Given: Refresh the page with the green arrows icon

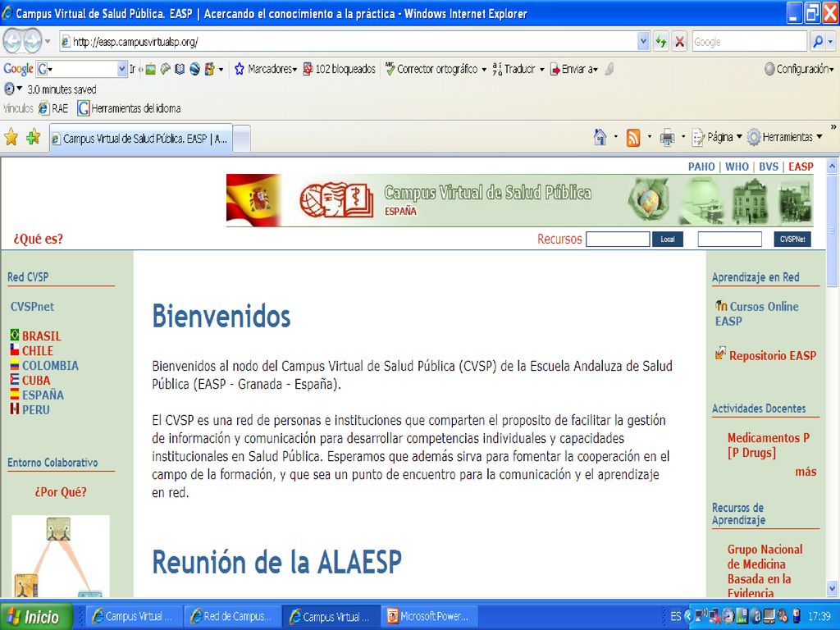Looking at the screenshot, I should click(660, 41).
